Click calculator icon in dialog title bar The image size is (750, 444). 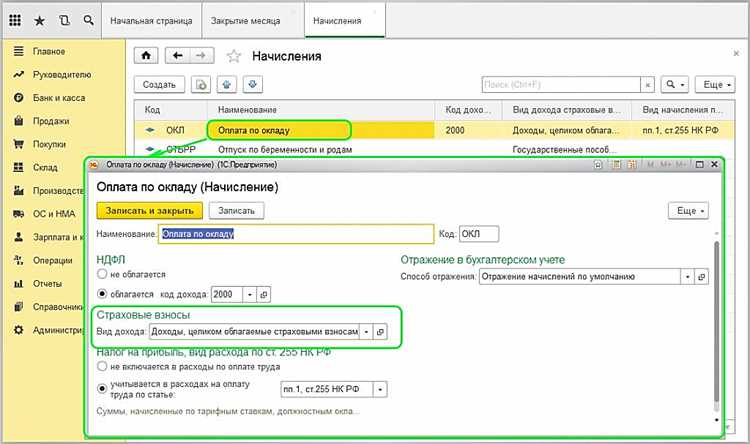pos(617,165)
